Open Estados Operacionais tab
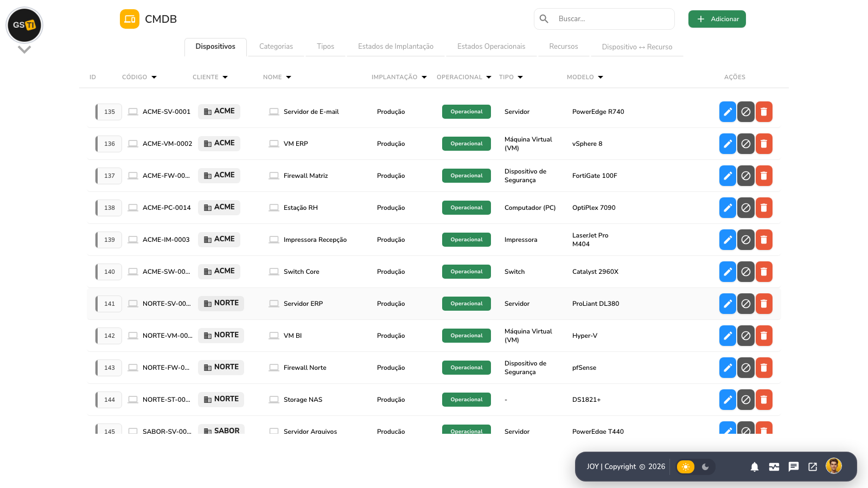The image size is (868, 488). (491, 47)
